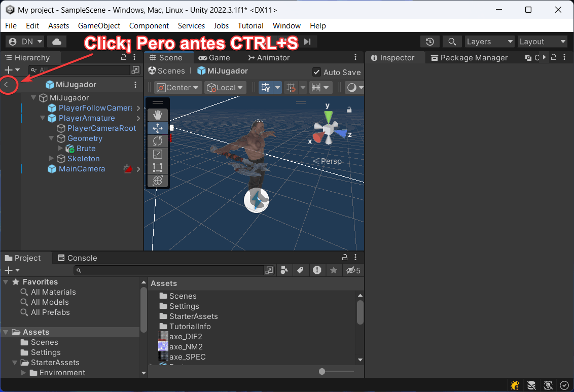Open grid visibility options arrow
574x392 pixels.
click(x=277, y=87)
